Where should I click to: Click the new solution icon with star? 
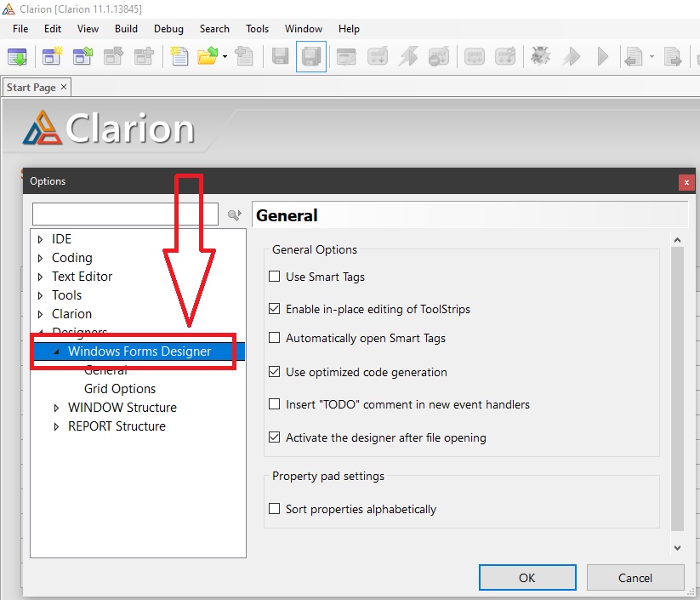click(53, 56)
